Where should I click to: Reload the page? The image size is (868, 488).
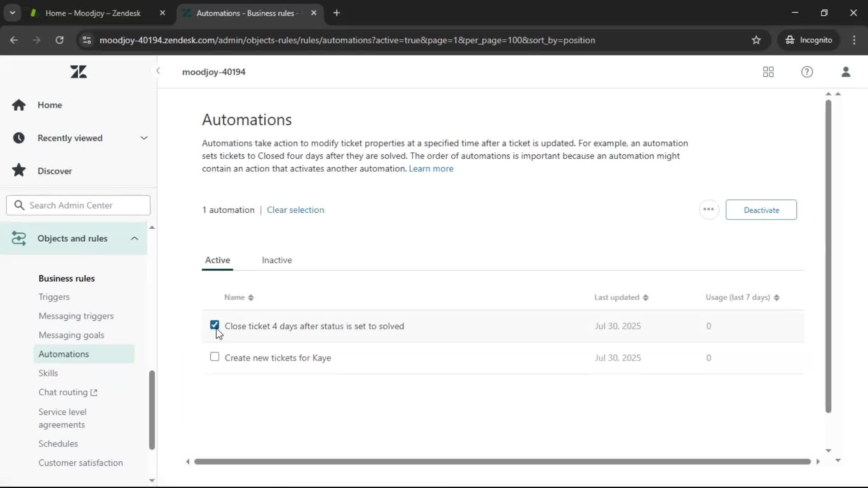(59, 40)
